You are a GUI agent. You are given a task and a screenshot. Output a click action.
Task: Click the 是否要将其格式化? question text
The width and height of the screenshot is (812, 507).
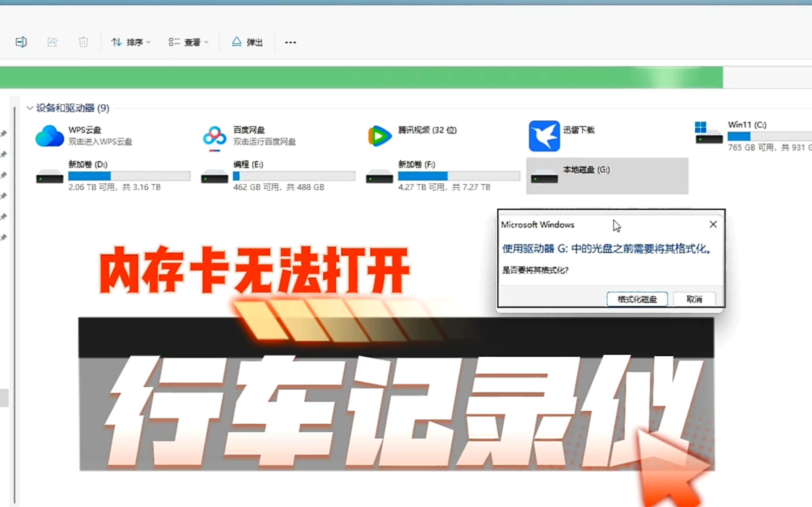536,270
